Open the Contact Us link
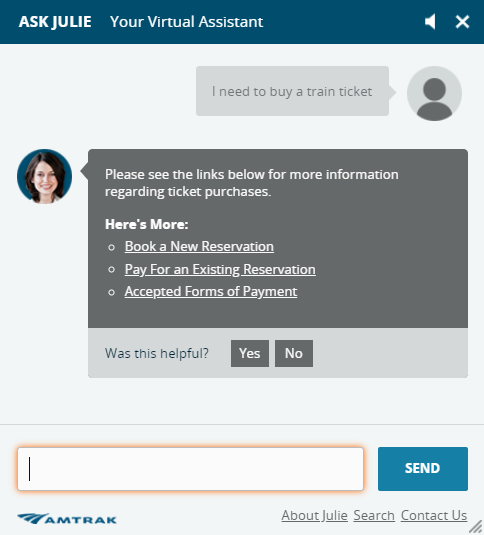484x535 pixels. (434, 515)
